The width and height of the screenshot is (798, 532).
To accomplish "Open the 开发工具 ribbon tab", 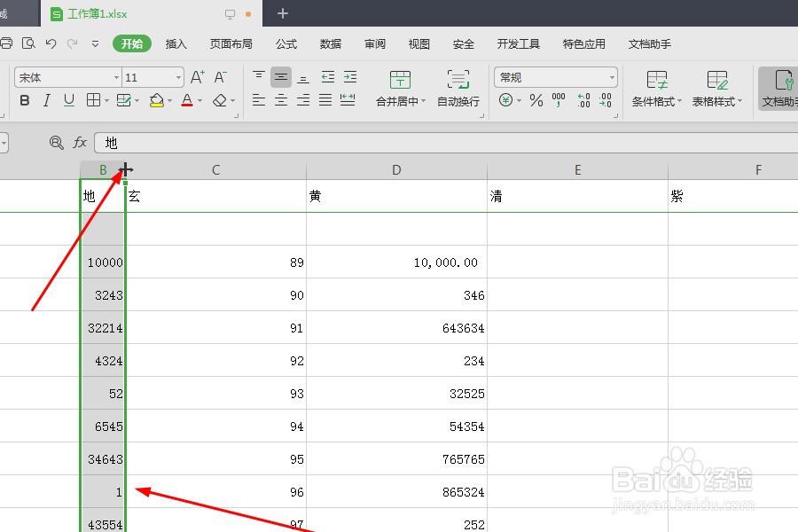I will pos(518,43).
